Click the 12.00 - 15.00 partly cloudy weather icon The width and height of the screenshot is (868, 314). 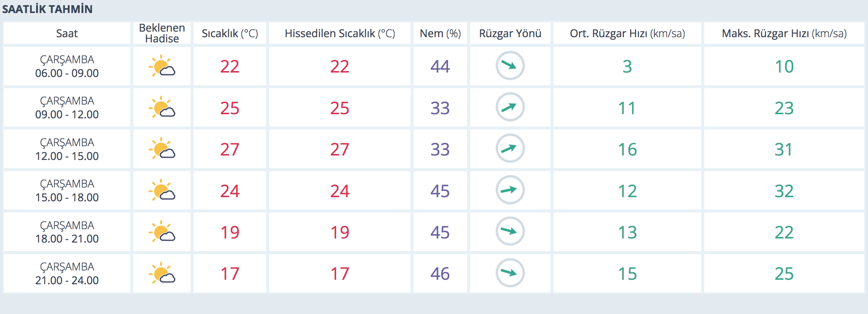(x=162, y=149)
